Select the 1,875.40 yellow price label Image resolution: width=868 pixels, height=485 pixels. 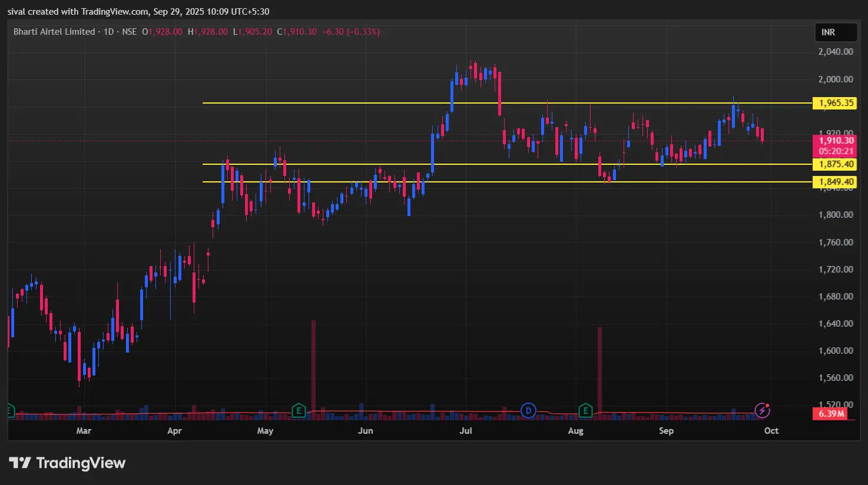[x=835, y=164]
